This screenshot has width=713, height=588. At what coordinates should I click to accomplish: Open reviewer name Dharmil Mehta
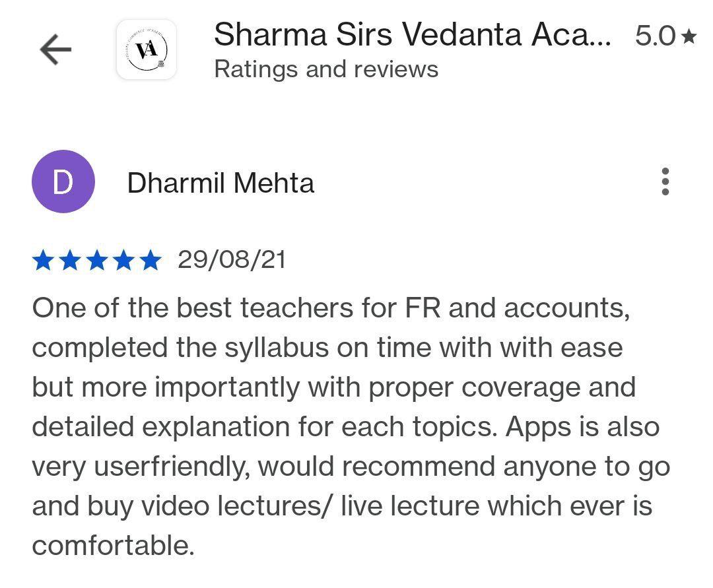click(221, 183)
